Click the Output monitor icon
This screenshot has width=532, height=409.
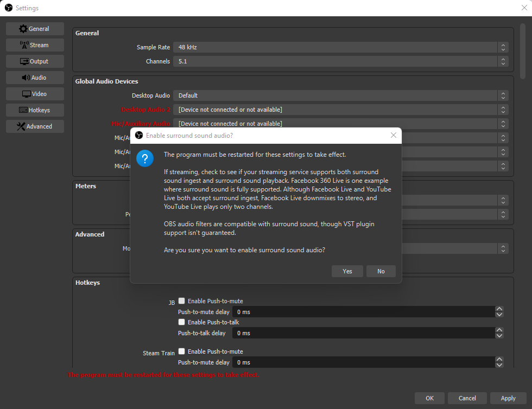pyautogui.click(x=24, y=61)
